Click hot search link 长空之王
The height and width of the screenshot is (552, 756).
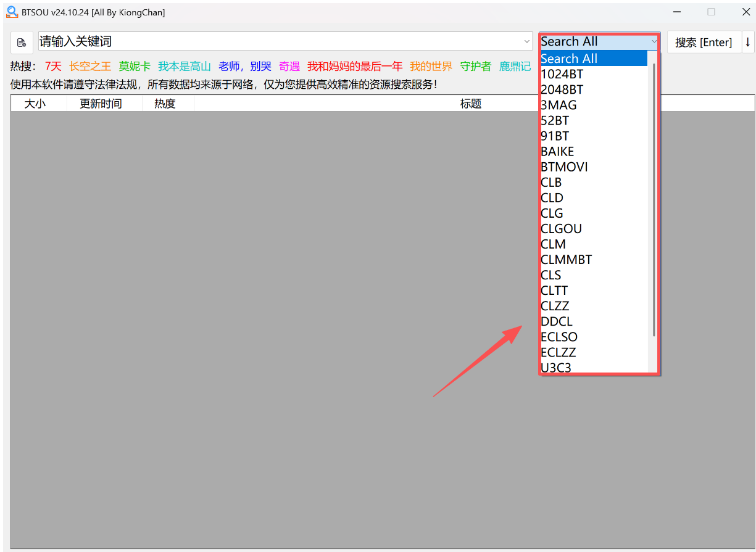coord(90,67)
